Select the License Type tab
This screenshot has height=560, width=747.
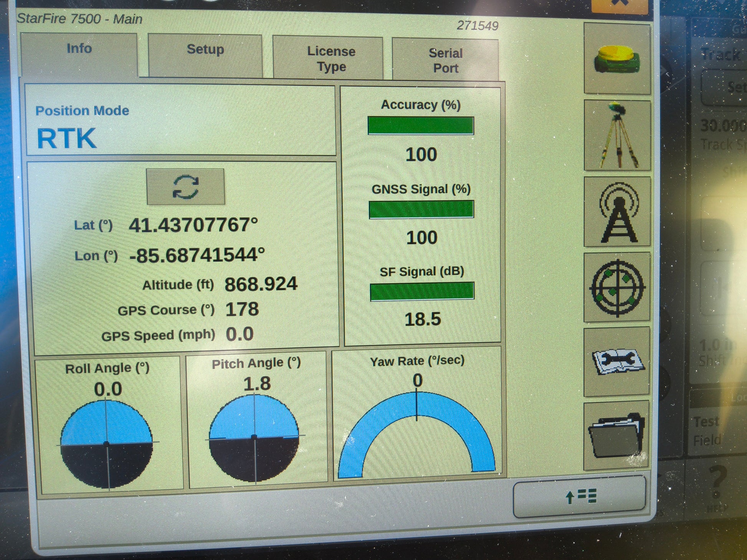331,58
